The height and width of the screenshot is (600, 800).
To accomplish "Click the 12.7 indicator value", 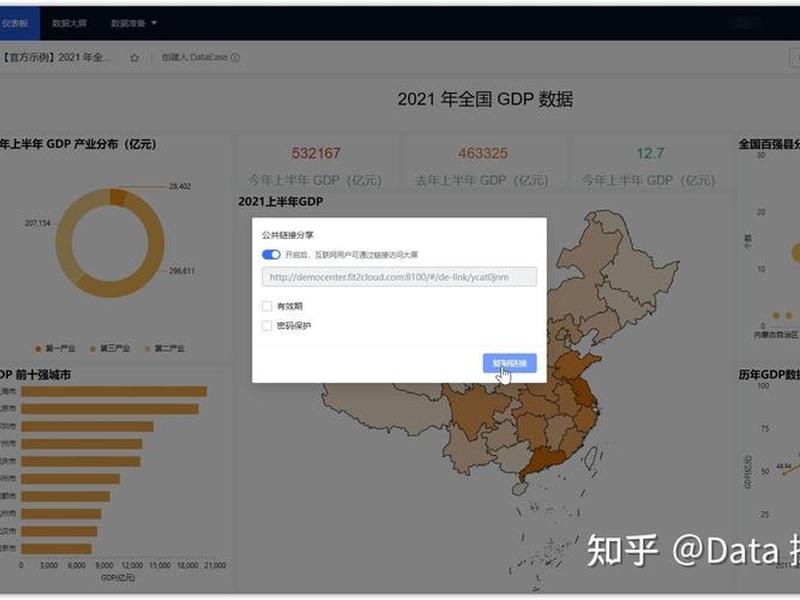I will tap(650, 153).
